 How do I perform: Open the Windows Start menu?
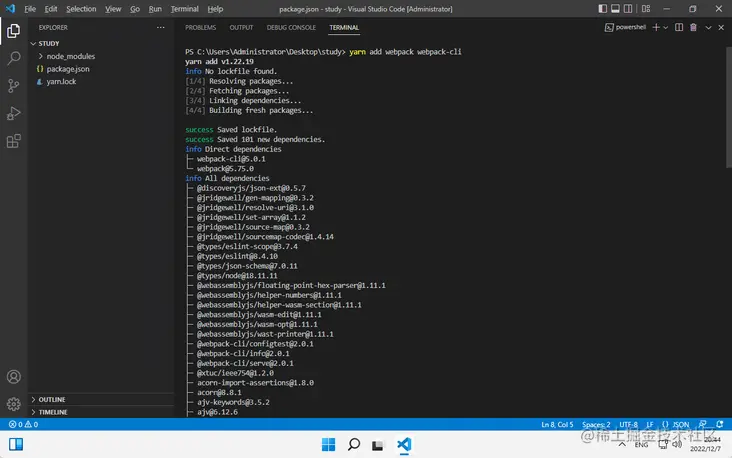(x=328, y=444)
